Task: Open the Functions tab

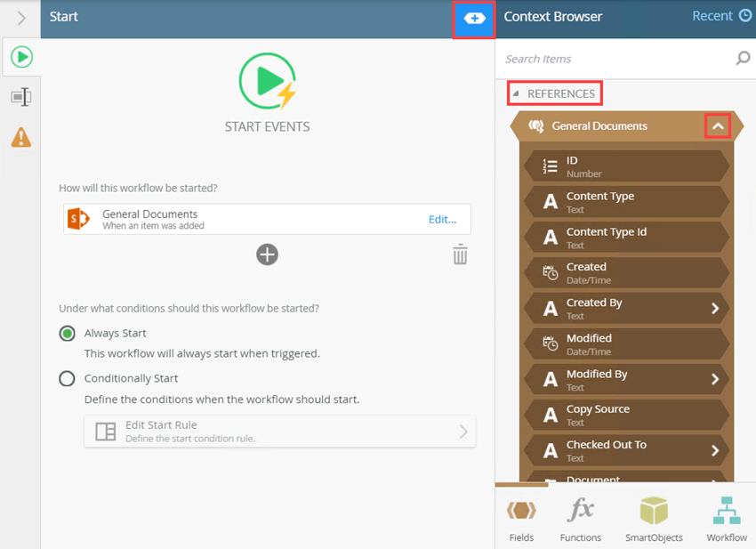Action: [581, 520]
